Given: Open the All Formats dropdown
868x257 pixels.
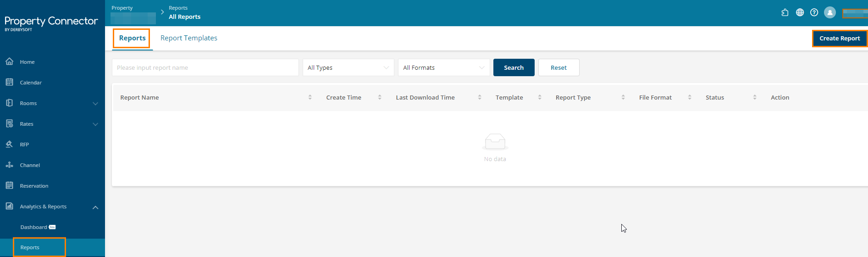Looking at the screenshot, I should pyautogui.click(x=444, y=67).
